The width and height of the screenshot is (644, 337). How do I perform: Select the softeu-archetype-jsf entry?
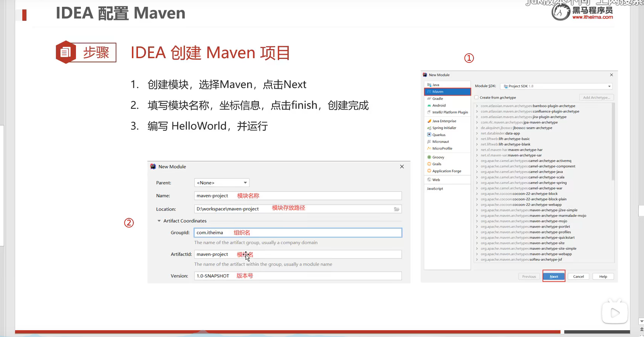tap(521, 260)
